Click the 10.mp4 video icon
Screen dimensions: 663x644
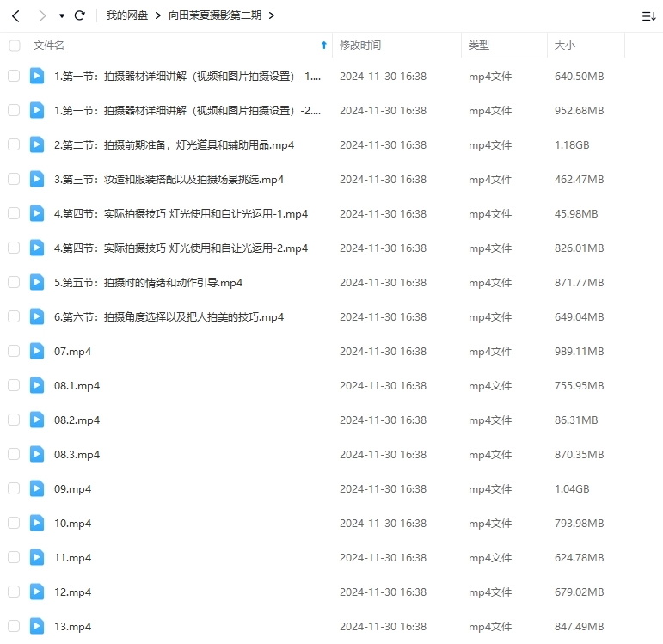tap(37, 523)
